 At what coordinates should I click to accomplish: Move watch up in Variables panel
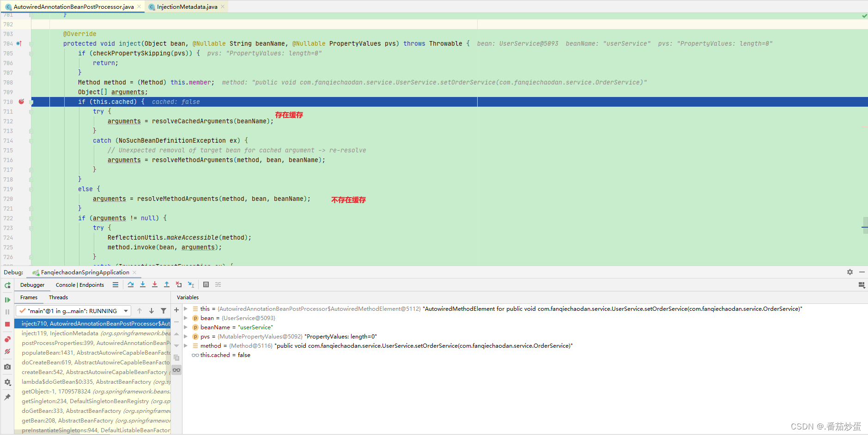[176, 334]
